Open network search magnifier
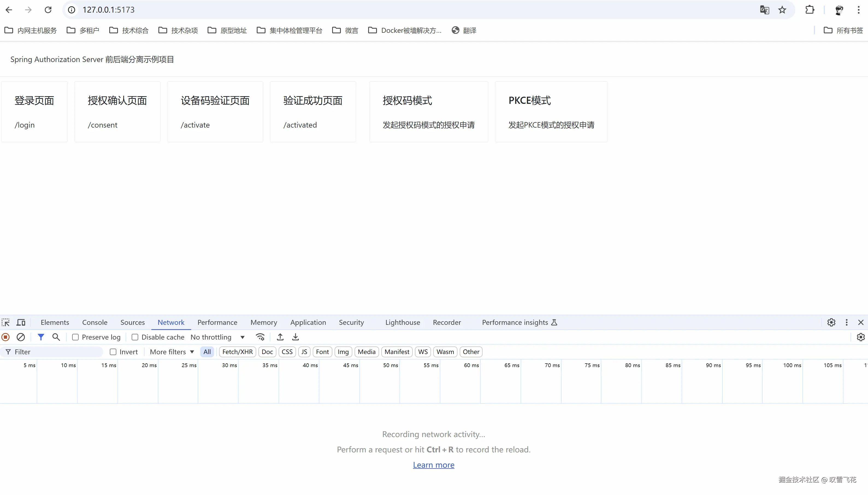The image size is (868, 495). point(56,337)
